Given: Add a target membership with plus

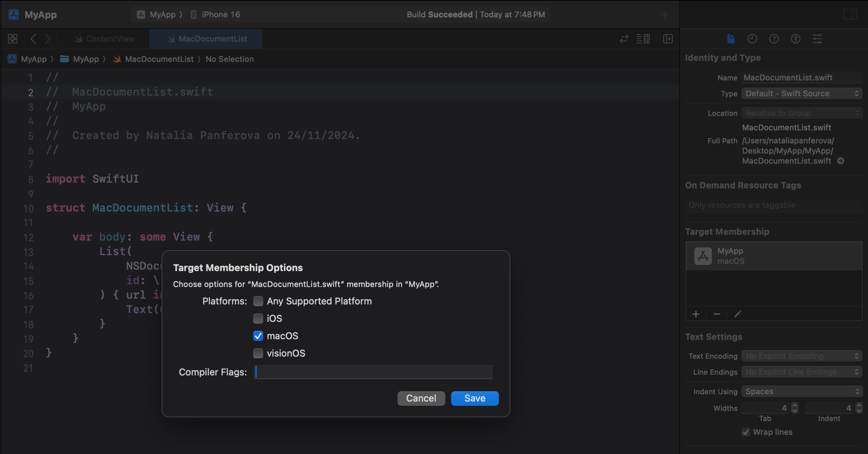Looking at the screenshot, I should [696, 314].
